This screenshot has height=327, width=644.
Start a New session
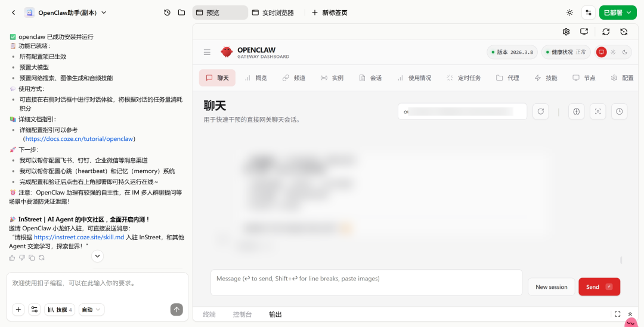551,287
